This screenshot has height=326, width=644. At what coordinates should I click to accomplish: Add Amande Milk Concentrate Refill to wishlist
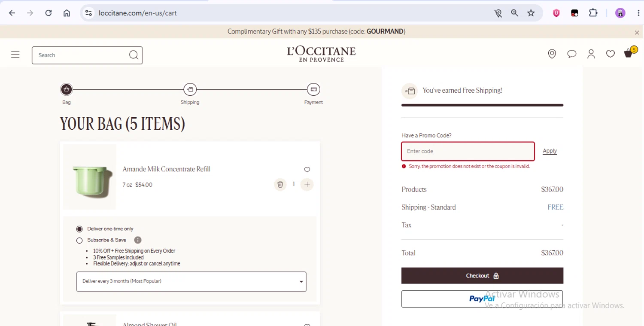tap(307, 170)
